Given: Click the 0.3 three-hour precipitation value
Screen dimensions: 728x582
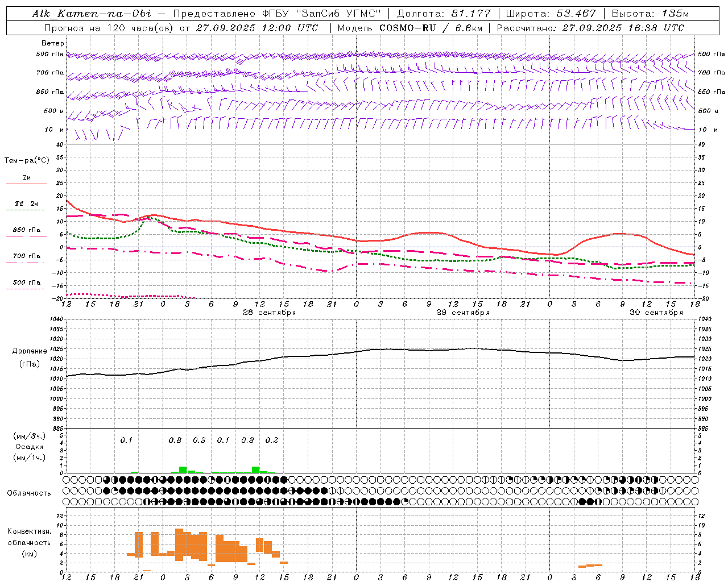Looking at the screenshot, I should click(199, 440).
